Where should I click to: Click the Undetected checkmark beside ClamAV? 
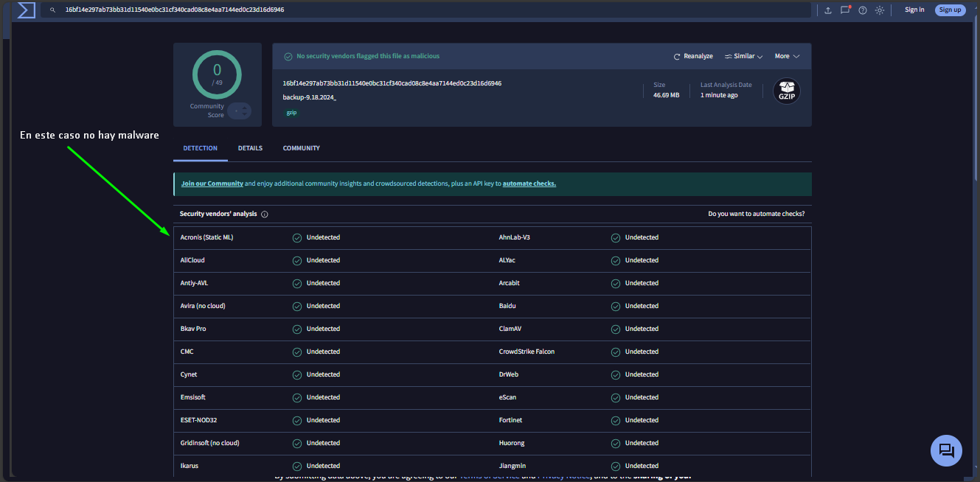click(615, 329)
